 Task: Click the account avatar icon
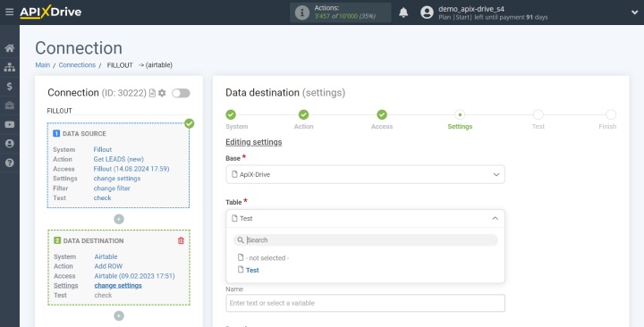[x=427, y=13]
